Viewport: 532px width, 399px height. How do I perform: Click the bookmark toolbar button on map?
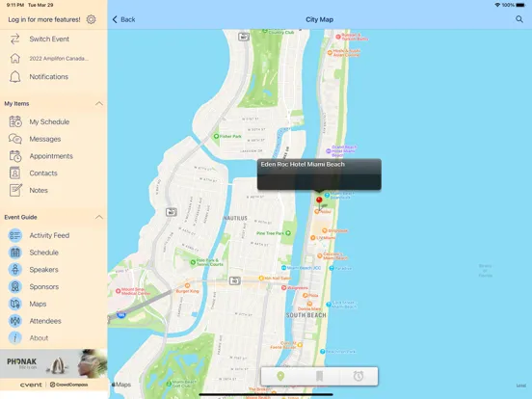(x=319, y=376)
